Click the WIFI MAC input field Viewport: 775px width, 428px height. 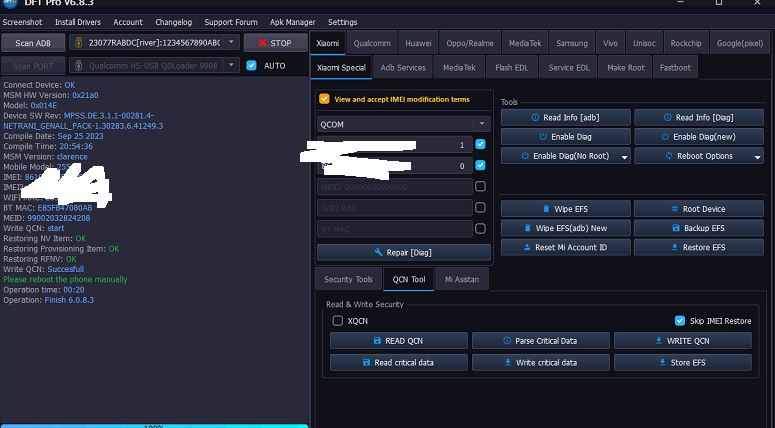pyautogui.click(x=394, y=208)
